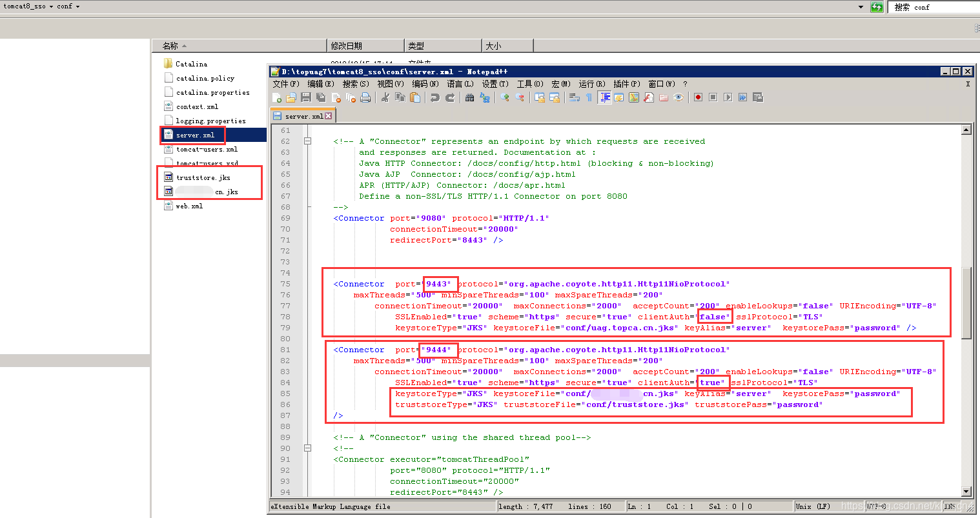980x518 pixels.
Task: Stop macro recording with the square button
Action: click(x=713, y=97)
